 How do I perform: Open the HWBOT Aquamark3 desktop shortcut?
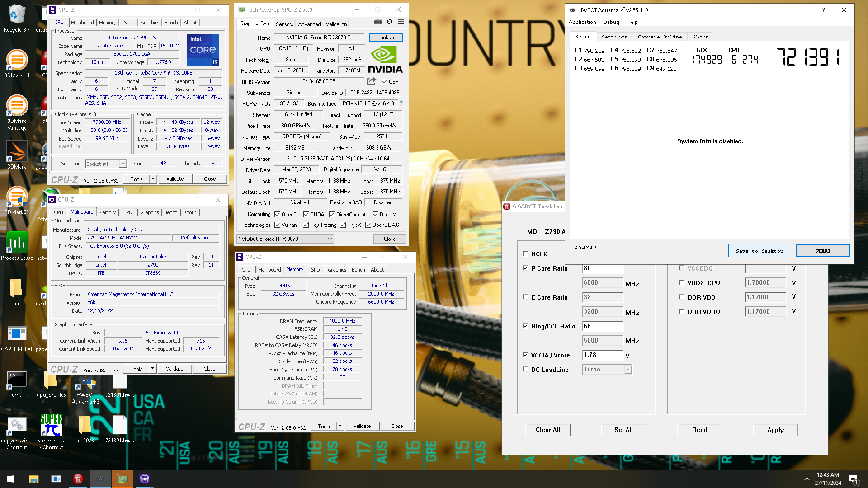[x=85, y=389]
